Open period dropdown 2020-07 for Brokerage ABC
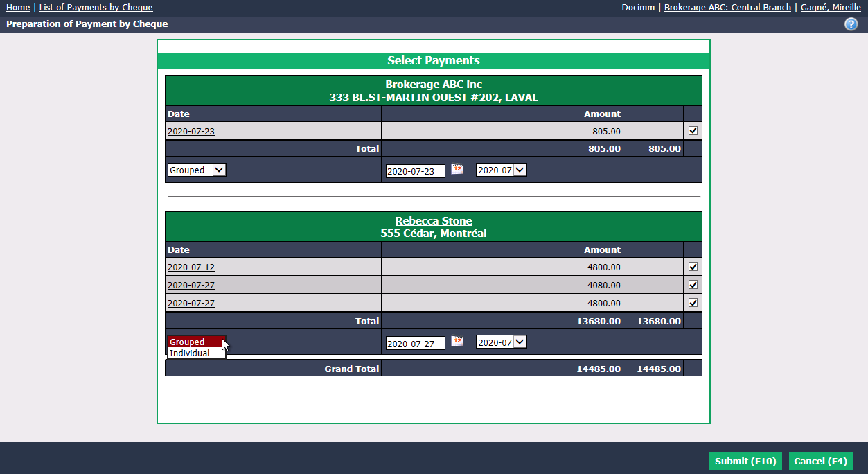 point(502,170)
